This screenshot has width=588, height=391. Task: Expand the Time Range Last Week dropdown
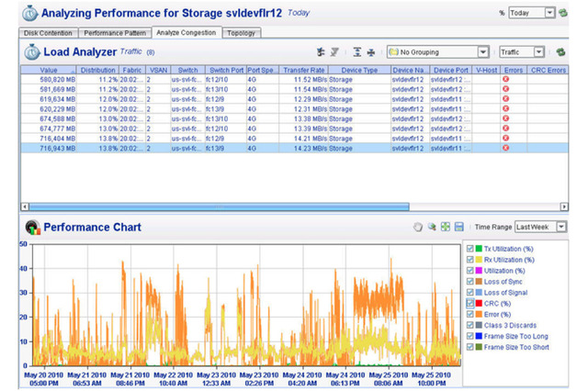tap(540, 227)
